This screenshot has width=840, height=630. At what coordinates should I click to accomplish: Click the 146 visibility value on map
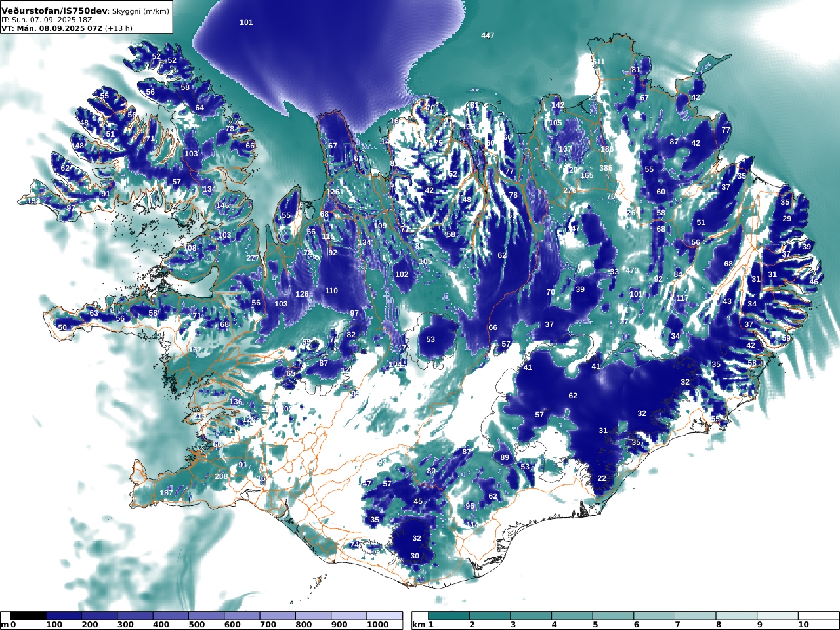click(223, 205)
